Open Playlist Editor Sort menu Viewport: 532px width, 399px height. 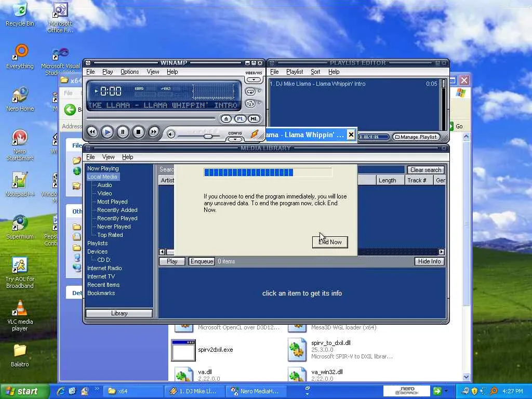(315, 72)
